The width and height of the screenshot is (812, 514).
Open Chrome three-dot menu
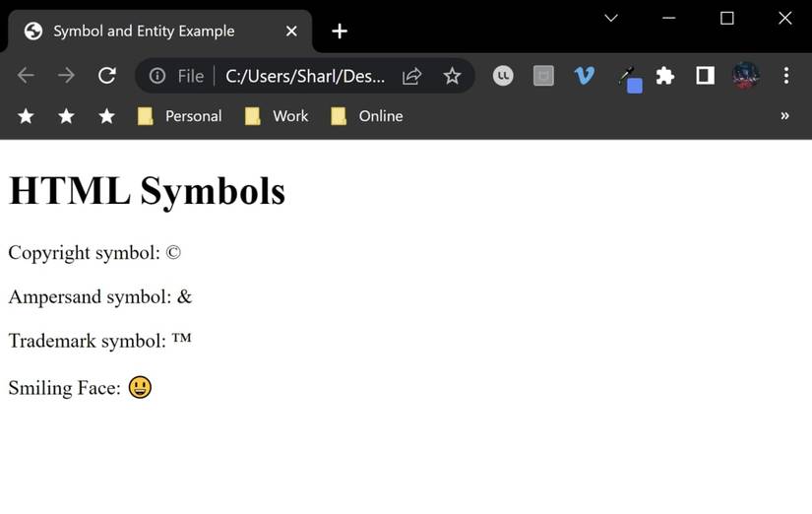(x=785, y=76)
